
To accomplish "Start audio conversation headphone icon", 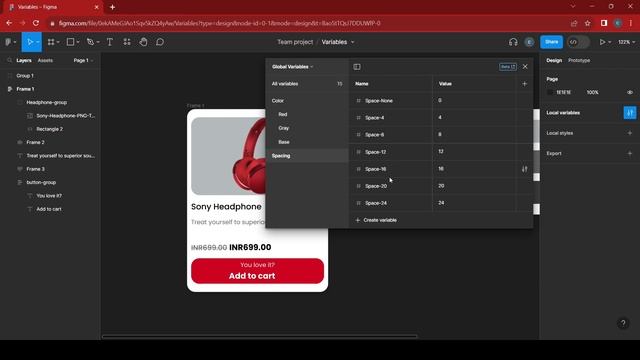I will [x=513, y=42].
